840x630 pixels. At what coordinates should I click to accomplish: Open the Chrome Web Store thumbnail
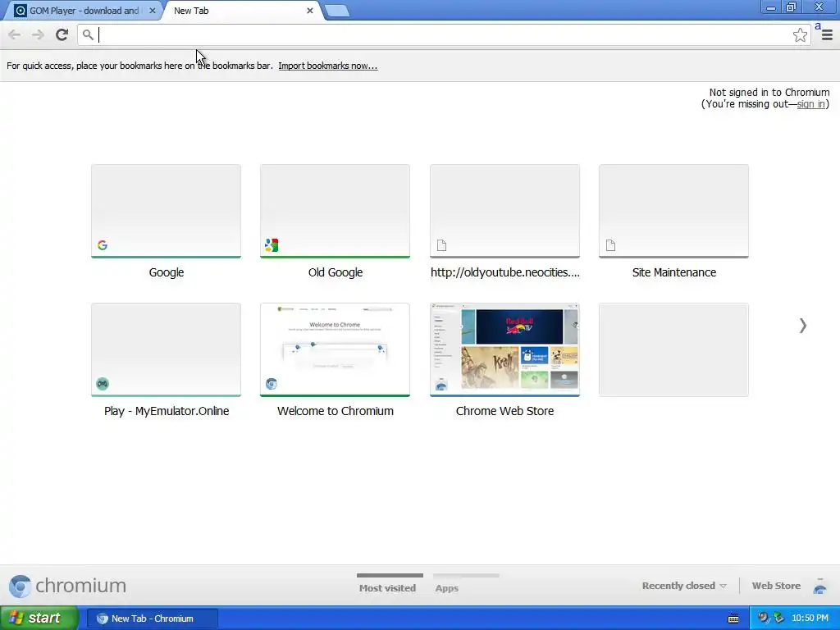tap(504, 349)
